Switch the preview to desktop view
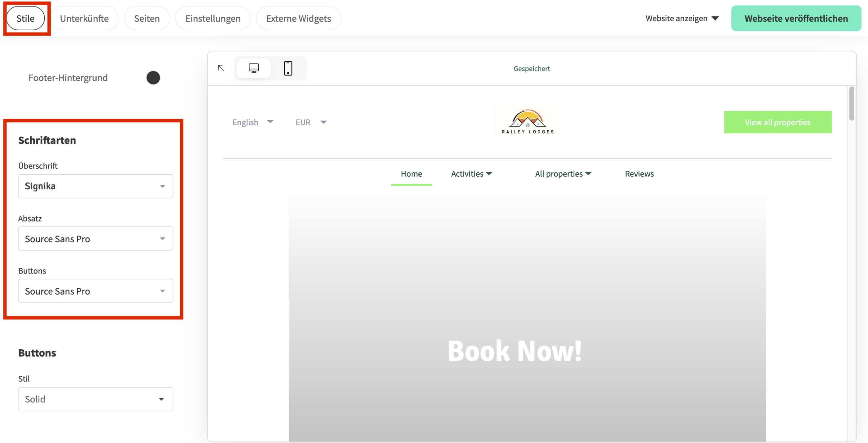The image size is (868, 443). (254, 68)
